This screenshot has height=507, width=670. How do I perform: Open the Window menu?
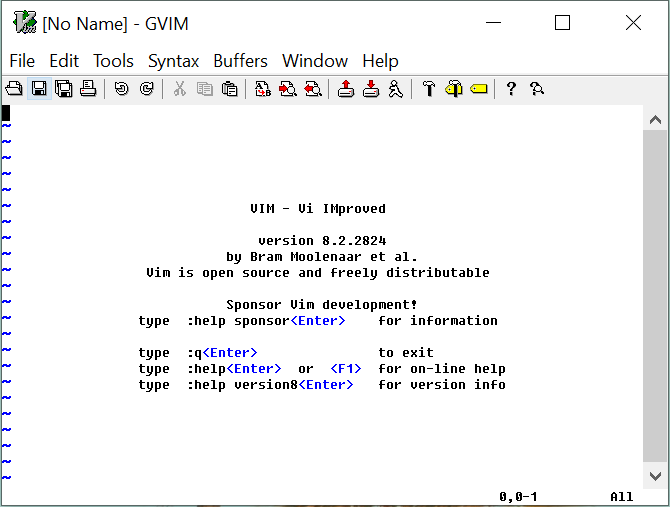pyautogui.click(x=315, y=61)
